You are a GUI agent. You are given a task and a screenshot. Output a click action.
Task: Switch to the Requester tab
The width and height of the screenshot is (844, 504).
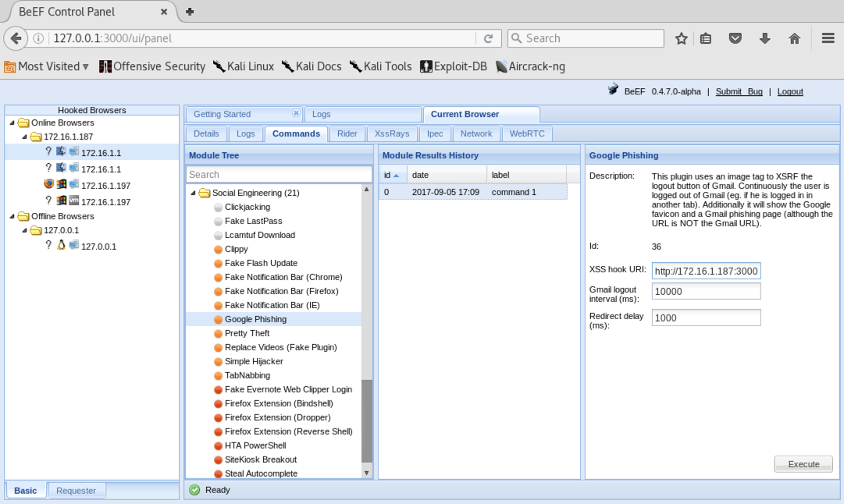pos(76,491)
